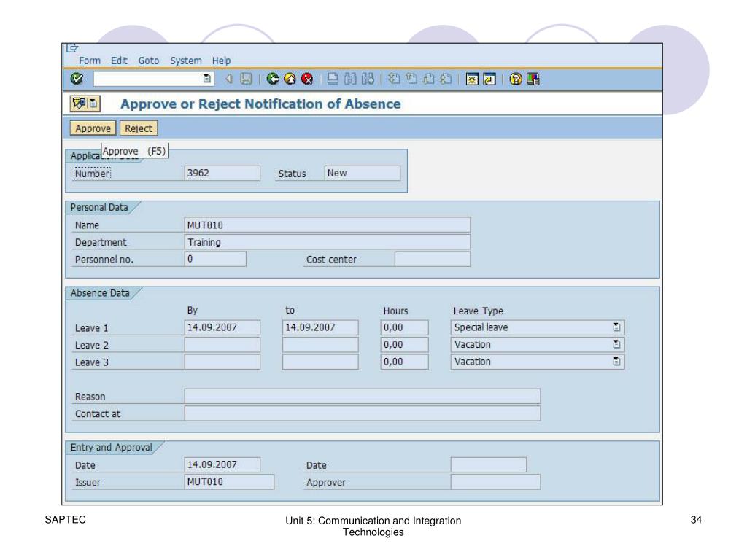This screenshot has height=560, width=747.
Task: Click the Leave 1 Hours field
Action: click(404, 327)
